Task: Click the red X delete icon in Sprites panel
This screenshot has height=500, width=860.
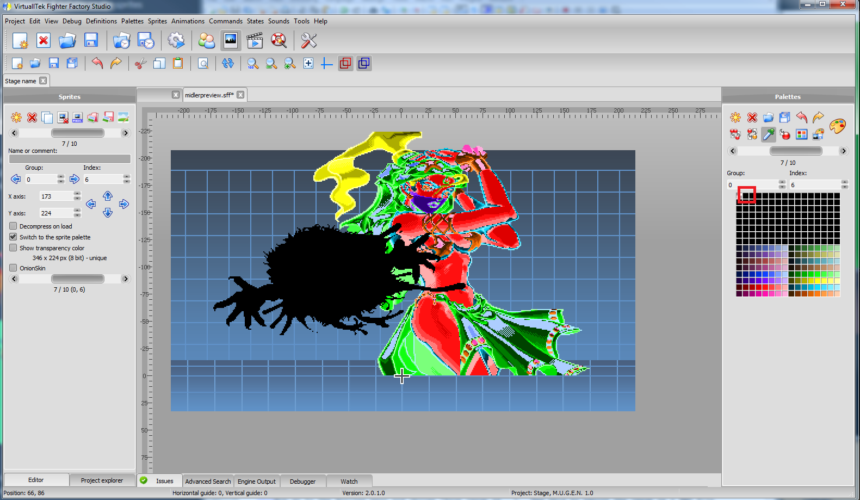Action: (32, 118)
